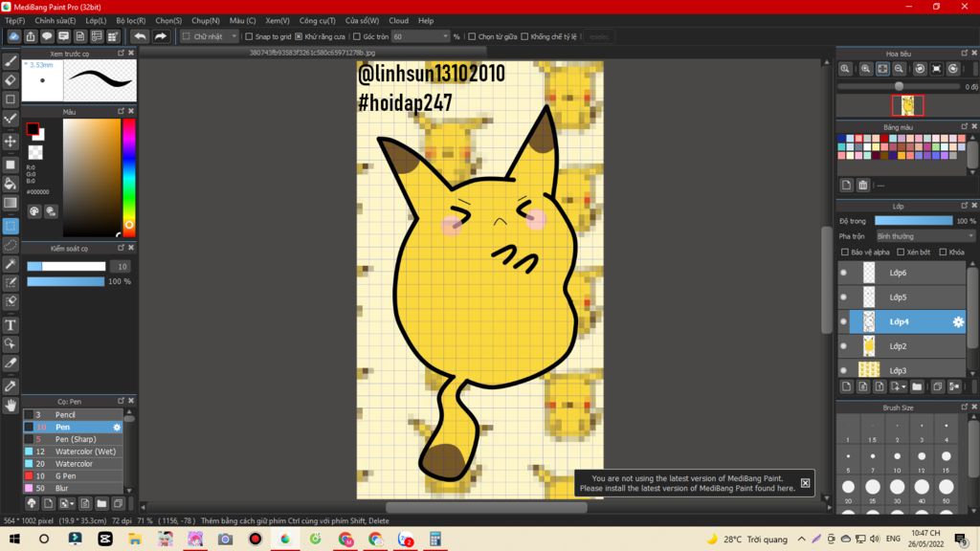The image size is (980, 551).
Task: Zoom in using Navigator magnifier plus icon
Action: coord(865,69)
